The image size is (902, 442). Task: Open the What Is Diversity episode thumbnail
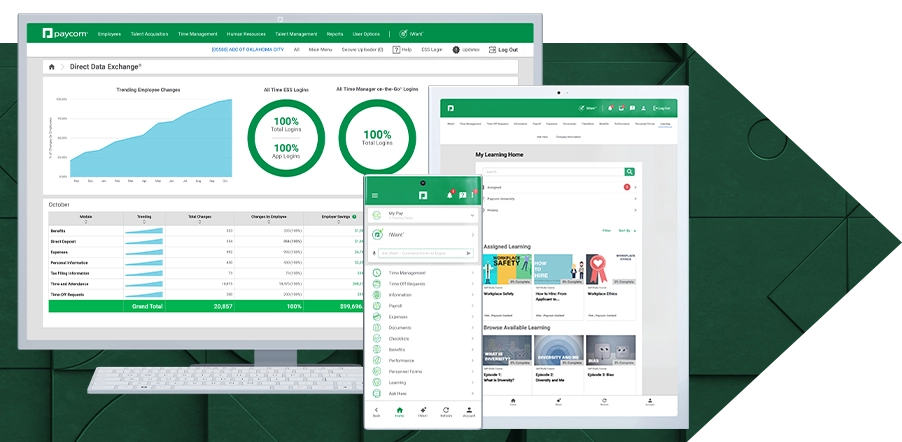click(x=507, y=350)
